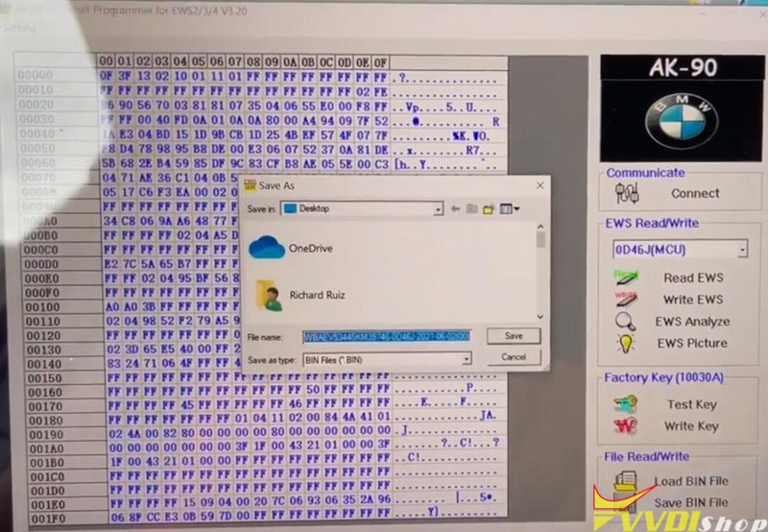Screen dimensions: 768x532
Task: Click Save button in dialog
Action: (x=514, y=336)
